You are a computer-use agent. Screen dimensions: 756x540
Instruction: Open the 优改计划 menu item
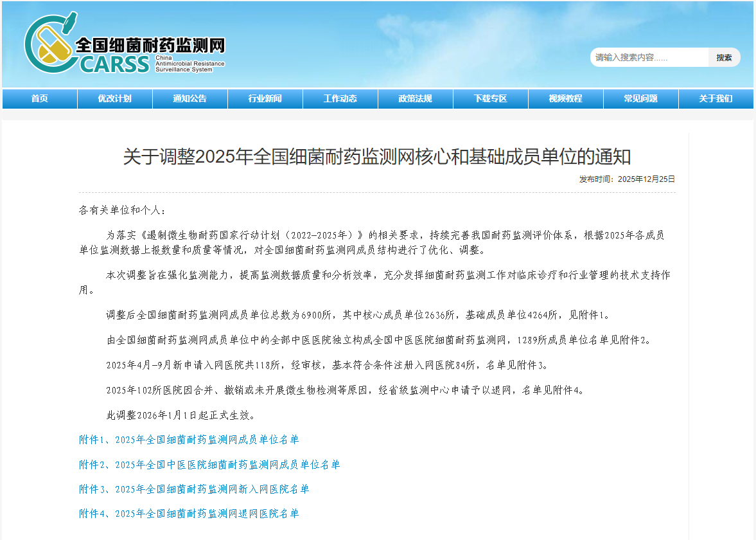click(114, 98)
